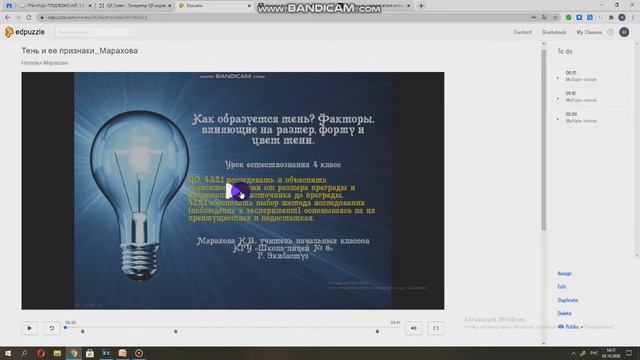This screenshot has width=640, height=360.
Task: Close the active Edpuzzle browser tab
Action: point(249,6)
